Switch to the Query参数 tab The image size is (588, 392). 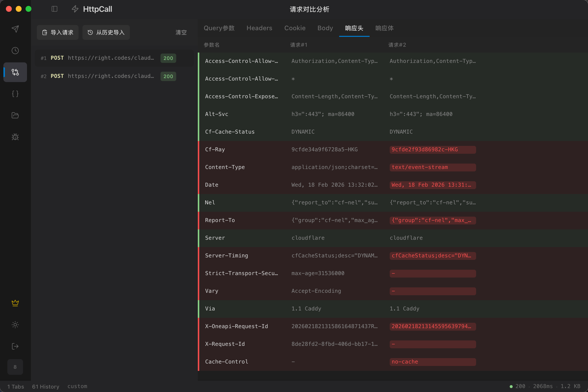pos(219,28)
